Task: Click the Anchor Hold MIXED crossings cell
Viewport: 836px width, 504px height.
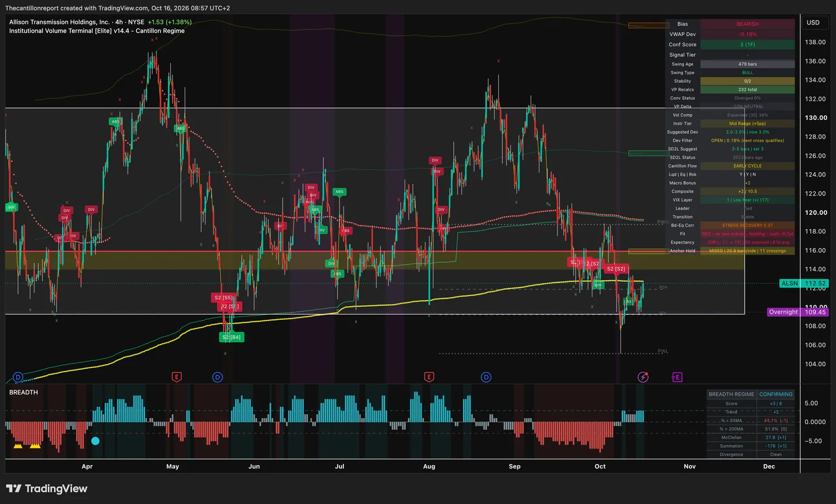Action: [x=747, y=251]
